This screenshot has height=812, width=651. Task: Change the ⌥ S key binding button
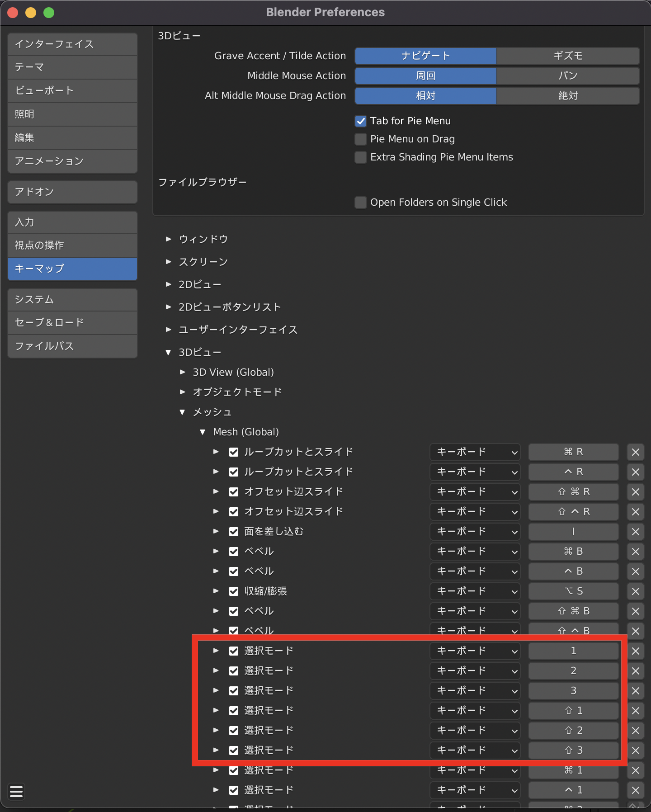coord(574,591)
